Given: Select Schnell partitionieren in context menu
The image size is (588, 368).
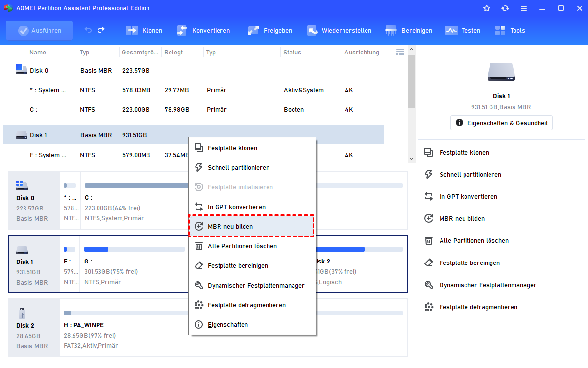Looking at the screenshot, I should click(252, 168).
